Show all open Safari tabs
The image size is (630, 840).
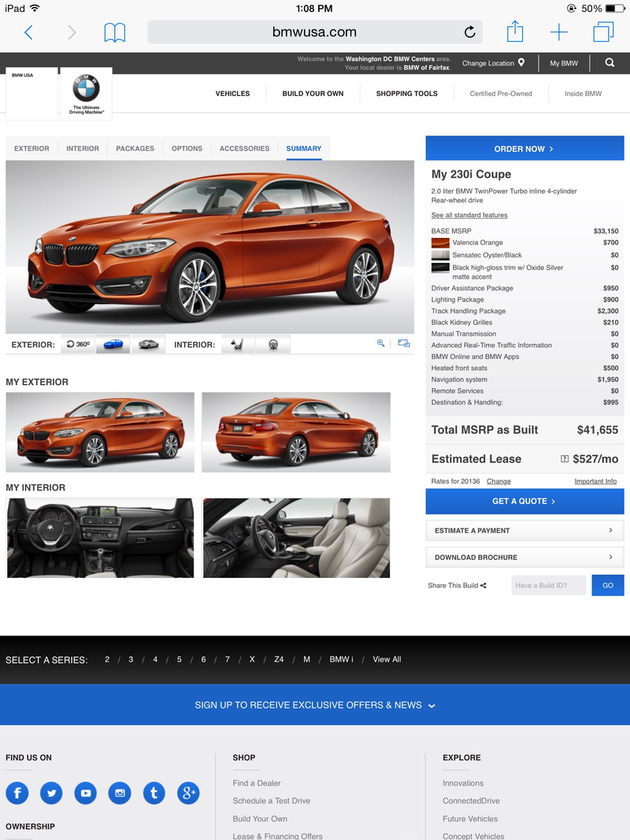(x=603, y=31)
